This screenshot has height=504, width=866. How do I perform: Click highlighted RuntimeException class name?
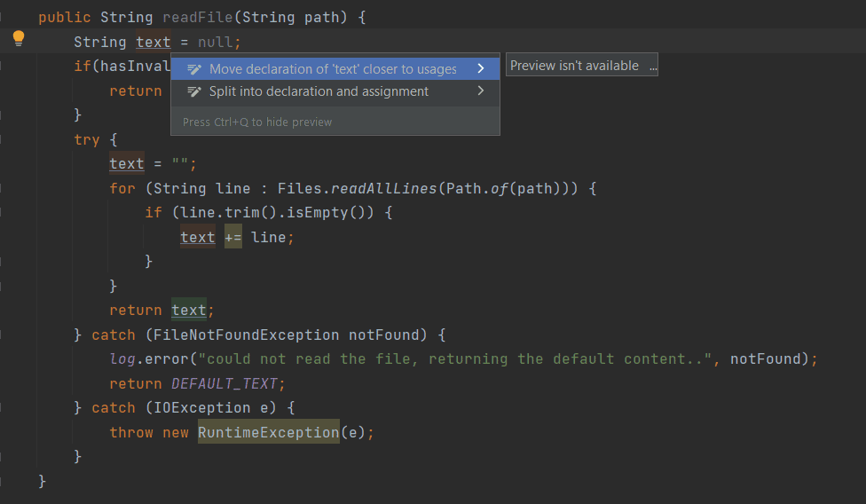269,432
